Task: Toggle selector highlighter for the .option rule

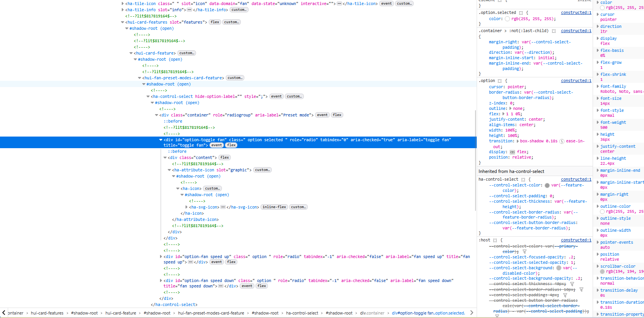Action: [x=499, y=81]
